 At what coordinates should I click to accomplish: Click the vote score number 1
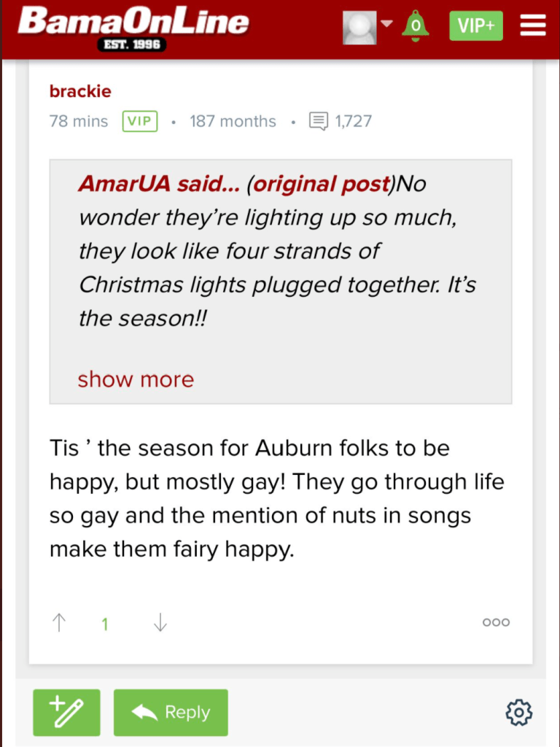pyautogui.click(x=105, y=624)
